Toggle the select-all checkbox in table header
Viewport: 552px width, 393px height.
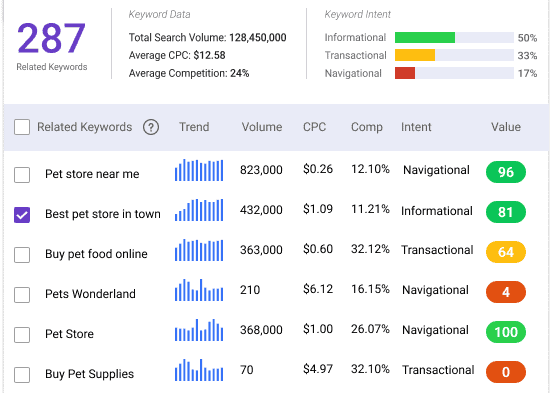pos(22,127)
